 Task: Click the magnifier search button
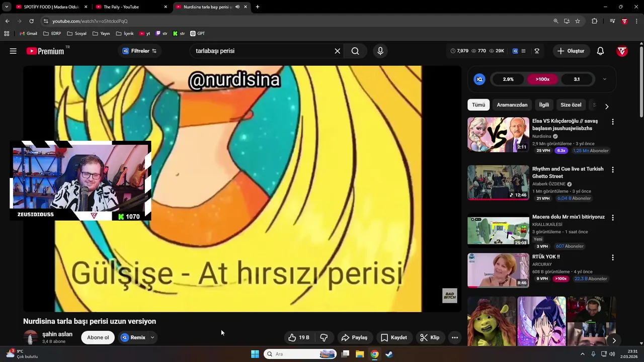[x=355, y=51]
